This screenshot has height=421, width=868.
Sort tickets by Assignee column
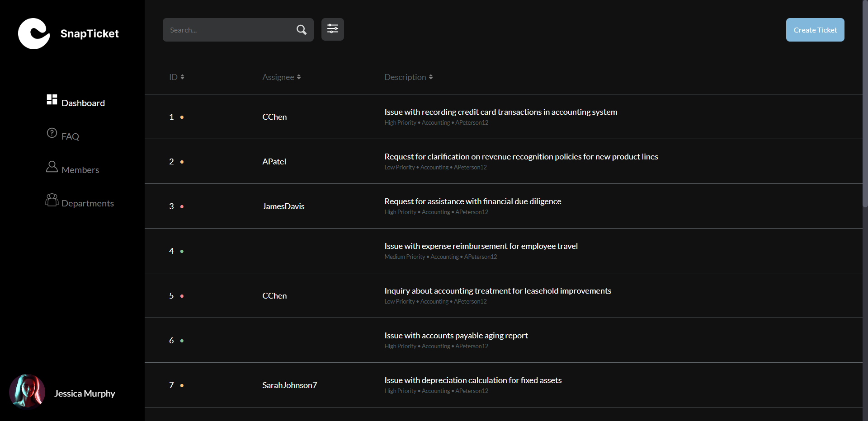tap(281, 77)
